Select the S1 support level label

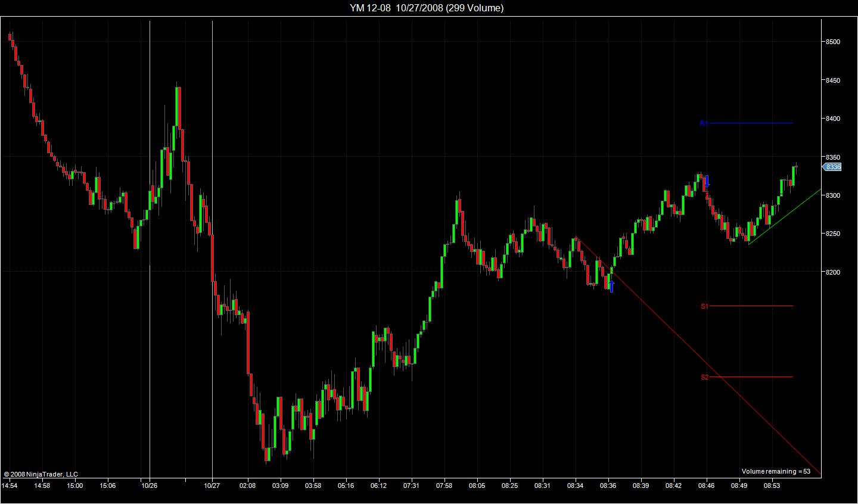[704, 306]
